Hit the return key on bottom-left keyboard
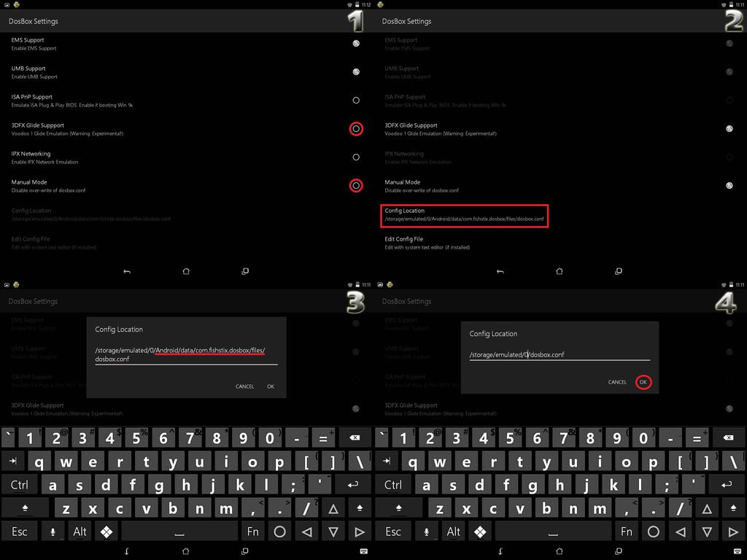 point(352,484)
